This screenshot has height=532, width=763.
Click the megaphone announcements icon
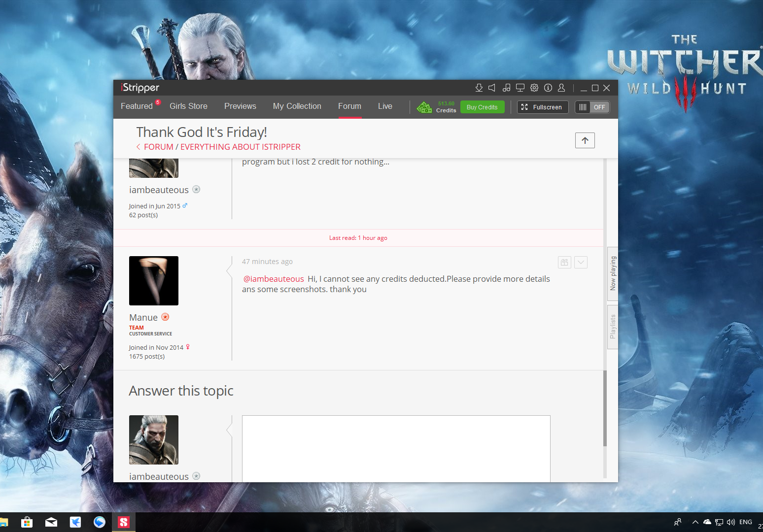click(x=492, y=88)
